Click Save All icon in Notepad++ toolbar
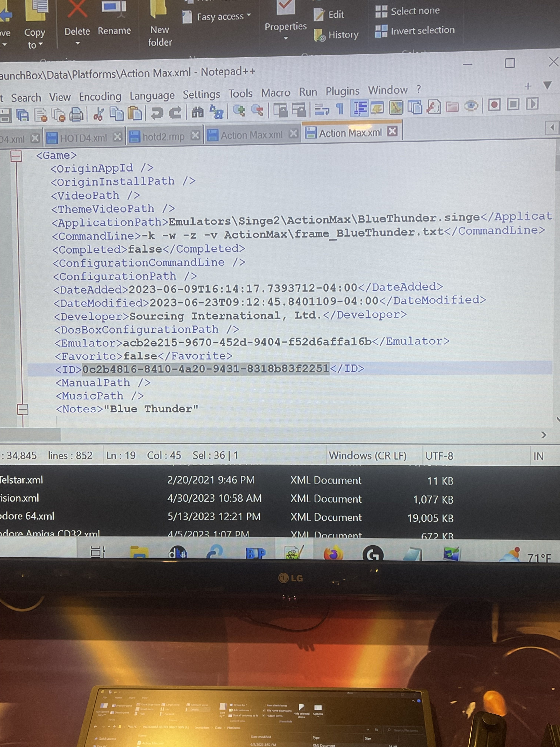The width and height of the screenshot is (560, 747). (22, 115)
